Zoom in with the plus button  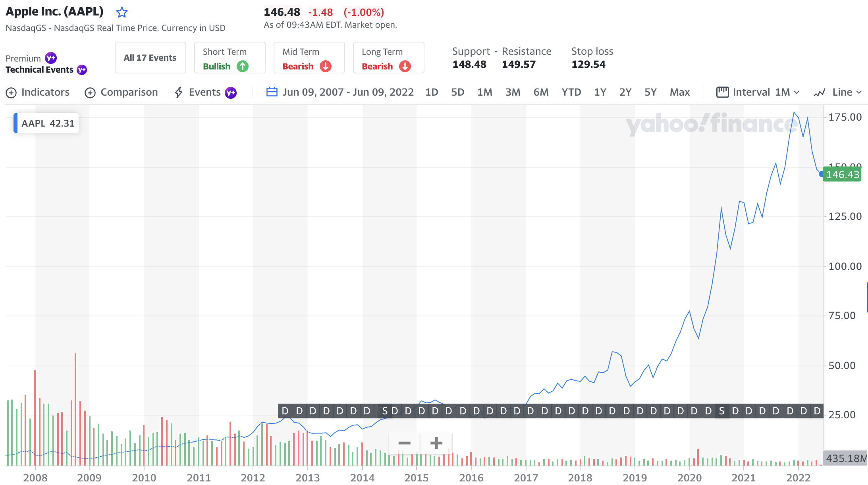coord(436,443)
